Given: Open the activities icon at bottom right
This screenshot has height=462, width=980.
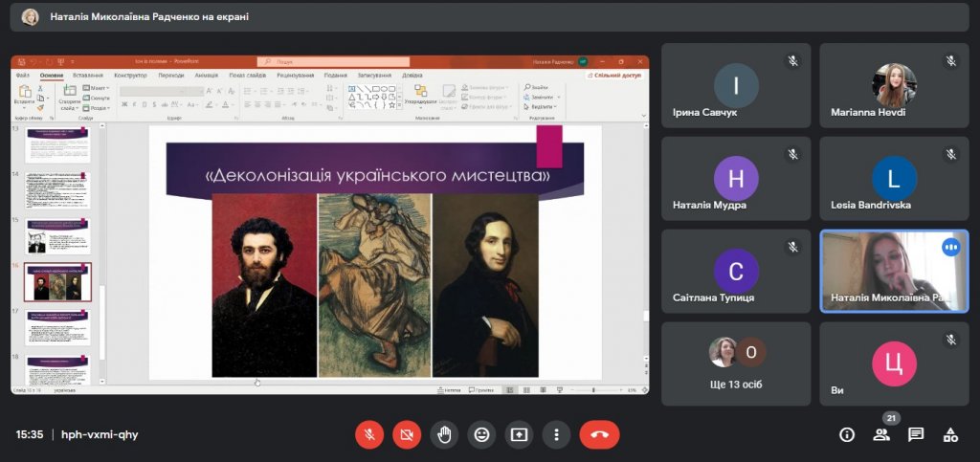Looking at the screenshot, I should 950,434.
